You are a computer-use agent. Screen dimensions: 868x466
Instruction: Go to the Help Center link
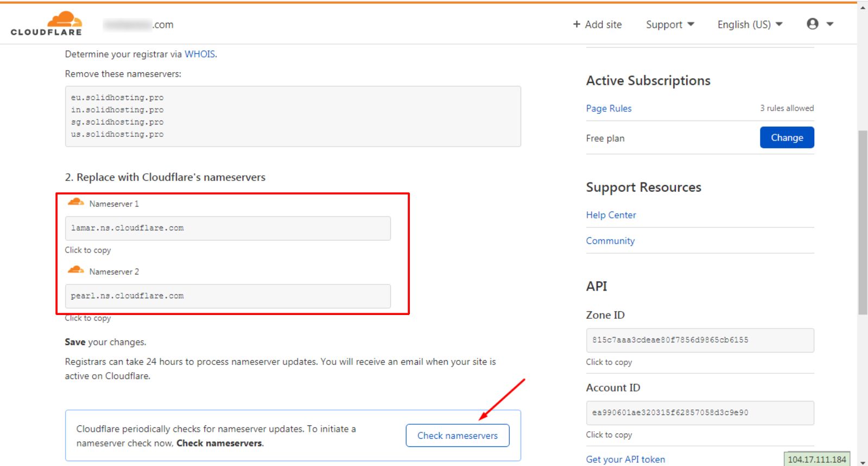tap(611, 215)
